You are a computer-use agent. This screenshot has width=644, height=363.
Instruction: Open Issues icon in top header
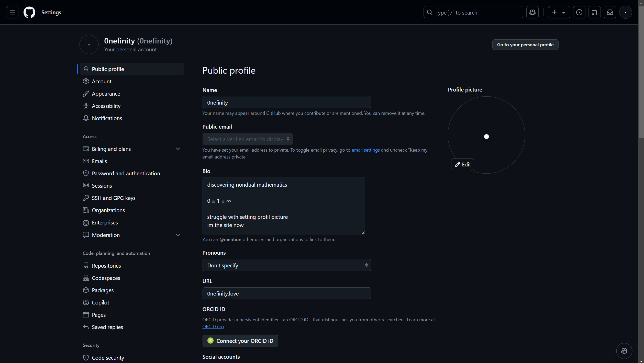579,12
